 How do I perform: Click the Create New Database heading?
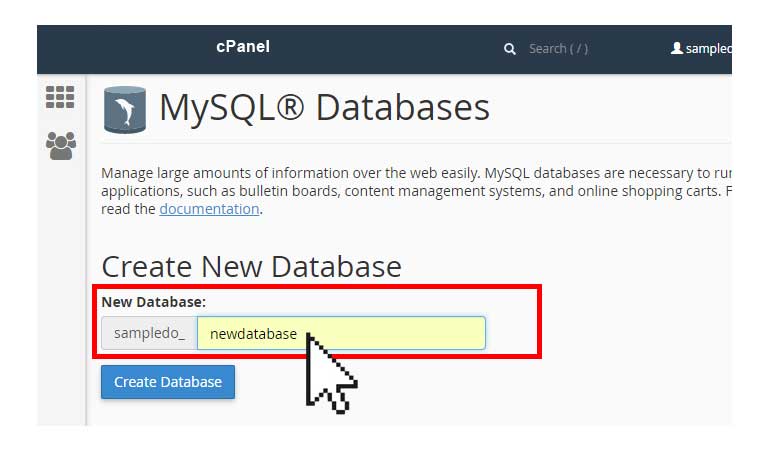coord(251,267)
